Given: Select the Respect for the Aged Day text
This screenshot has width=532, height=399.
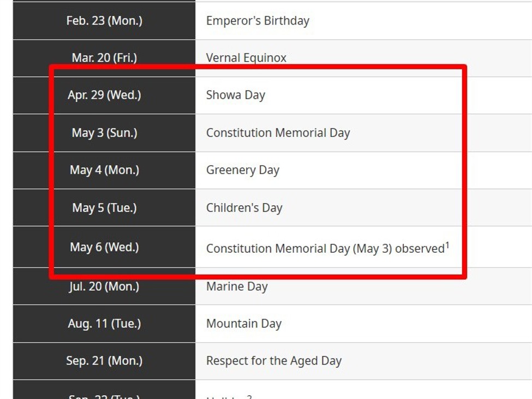Looking at the screenshot, I should pos(273,361).
